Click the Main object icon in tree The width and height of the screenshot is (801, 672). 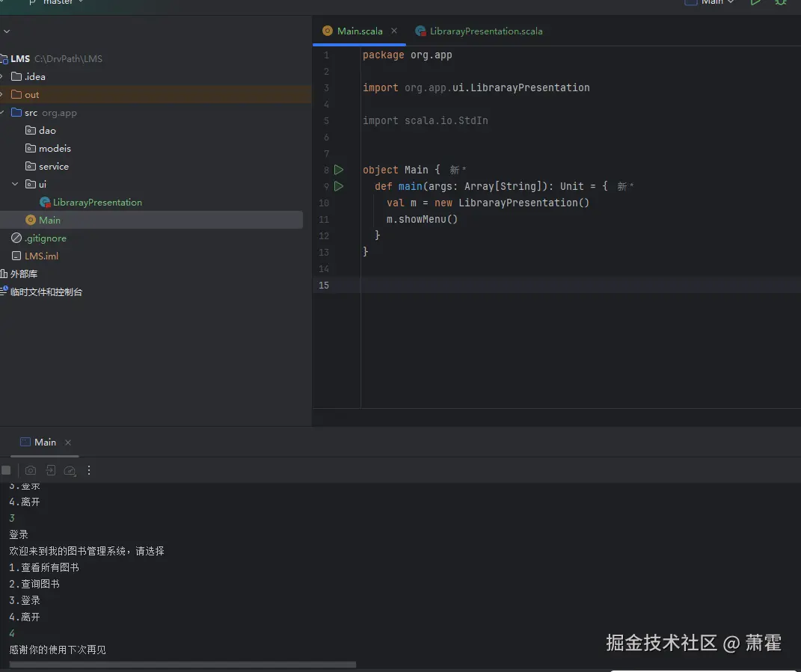[31, 220]
